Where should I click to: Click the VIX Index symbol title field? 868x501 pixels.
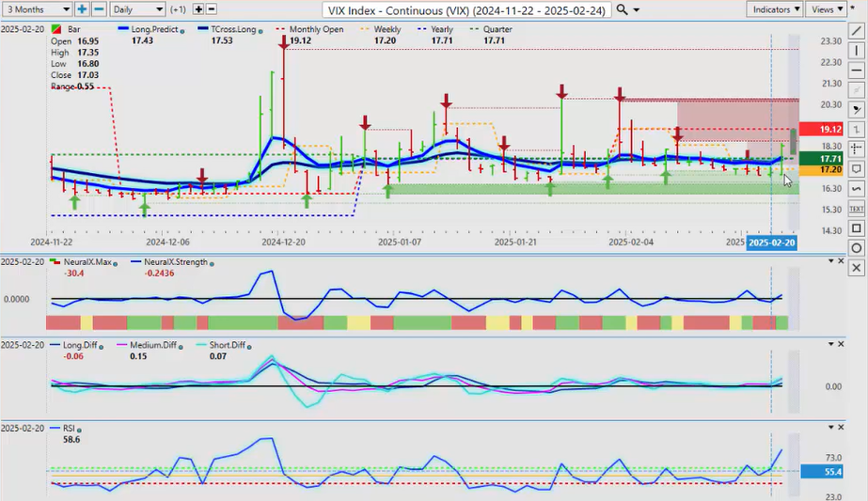pos(466,10)
